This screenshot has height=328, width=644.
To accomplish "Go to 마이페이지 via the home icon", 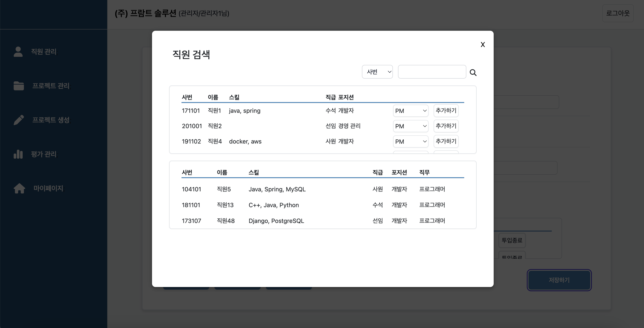I will point(19,189).
